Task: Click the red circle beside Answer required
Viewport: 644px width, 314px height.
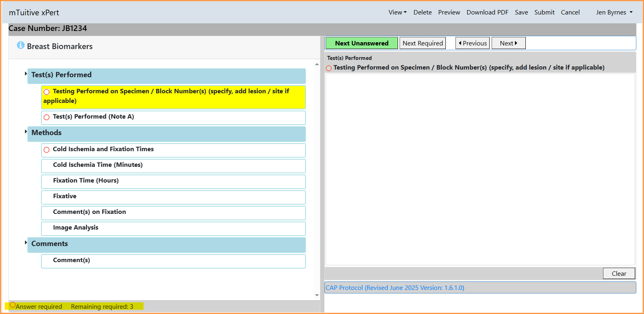Action: click(13, 305)
